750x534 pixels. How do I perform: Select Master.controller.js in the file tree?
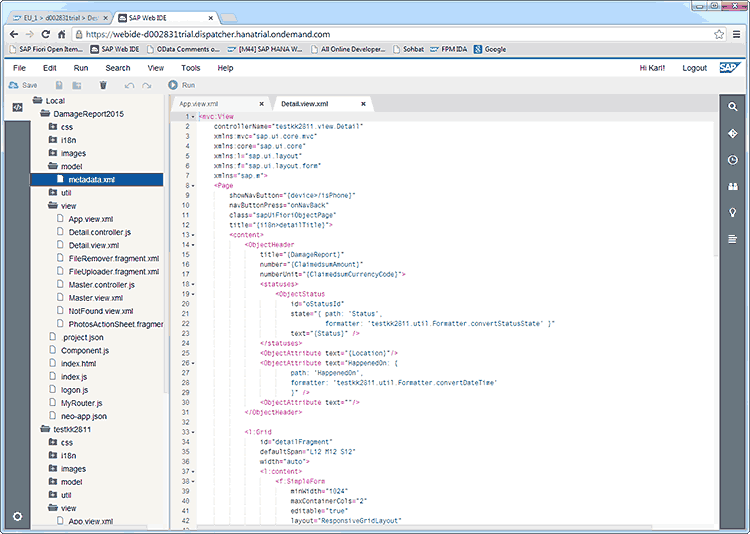click(101, 285)
